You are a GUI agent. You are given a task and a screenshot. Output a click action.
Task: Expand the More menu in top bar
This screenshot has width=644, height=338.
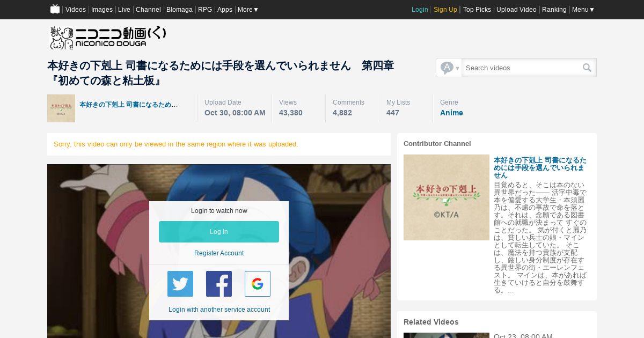click(248, 10)
